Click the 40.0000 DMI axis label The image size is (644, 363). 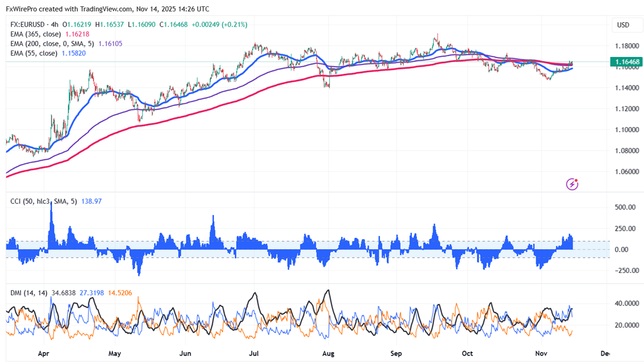(x=627, y=304)
